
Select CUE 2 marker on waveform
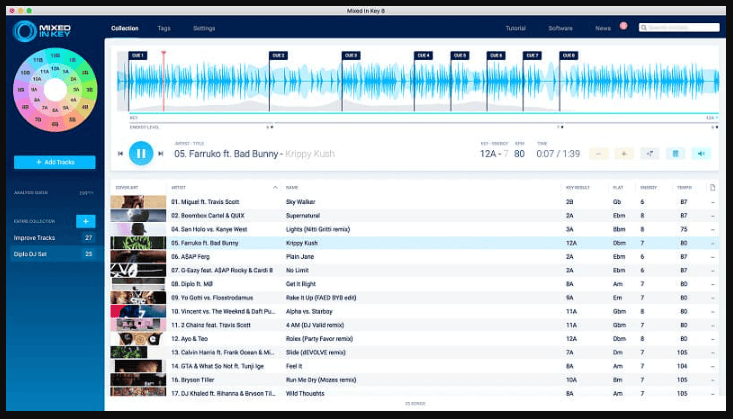click(x=278, y=56)
